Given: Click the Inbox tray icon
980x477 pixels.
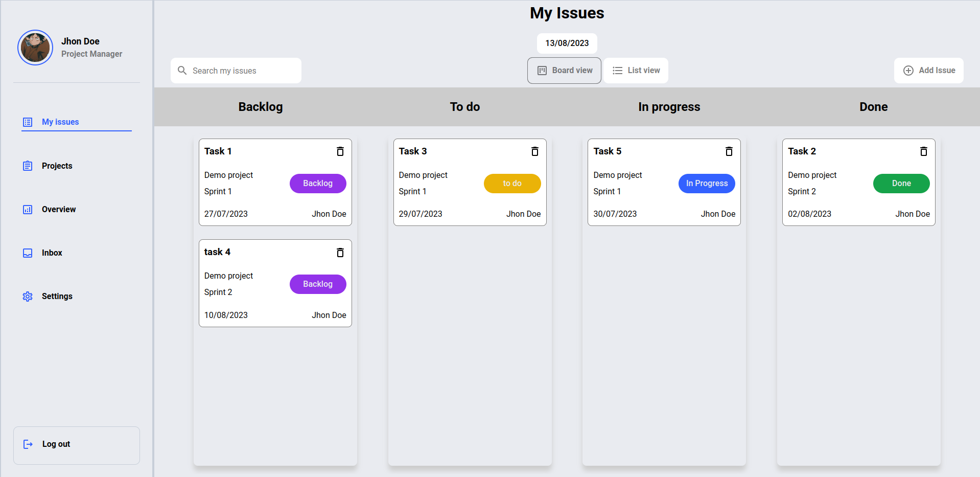Looking at the screenshot, I should click(28, 253).
